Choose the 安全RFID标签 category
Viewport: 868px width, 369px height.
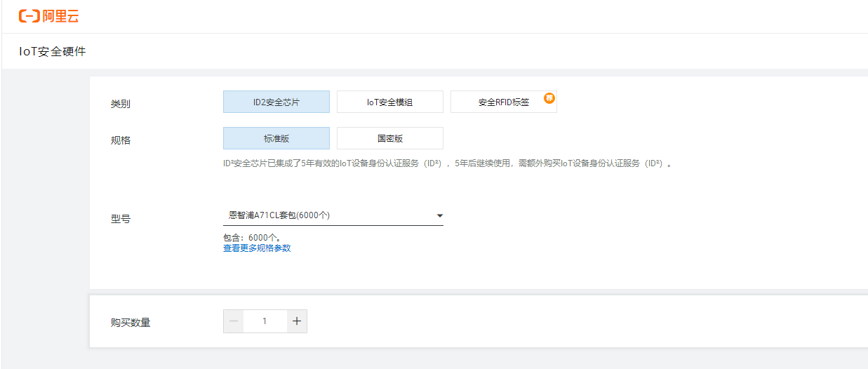coord(504,102)
